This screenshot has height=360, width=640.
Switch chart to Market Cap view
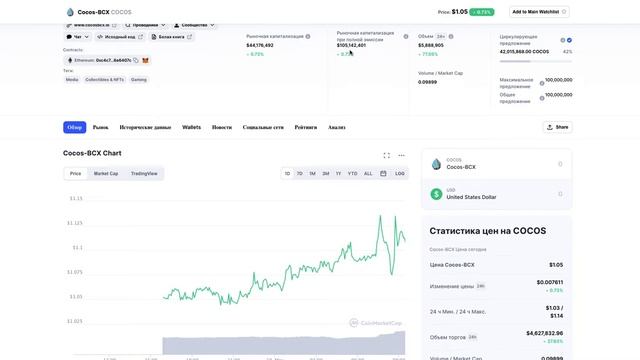(106, 173)
